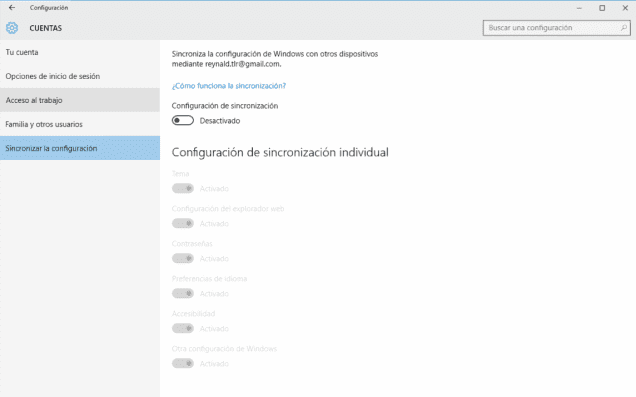This screenshot has width=636, height=397.
Task: Click the settings gear icon beside CUENTAS
Action: 12,28
